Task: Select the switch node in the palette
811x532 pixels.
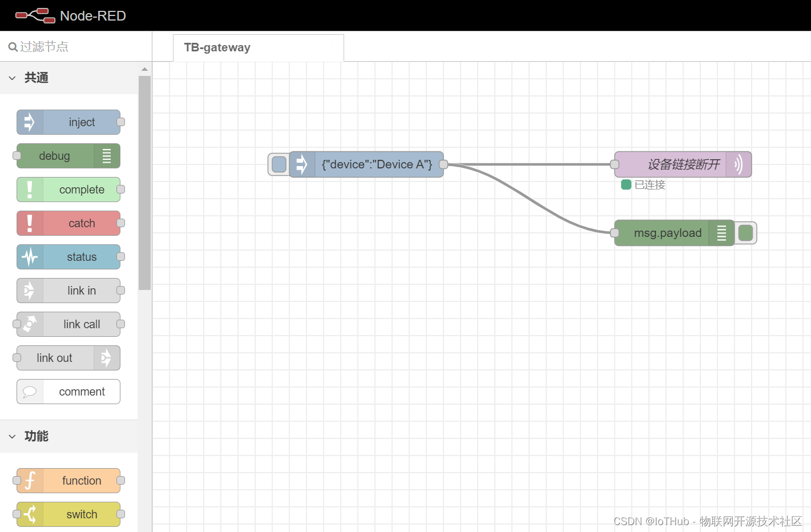Action: pyautogui.click(x=74, y=514)
